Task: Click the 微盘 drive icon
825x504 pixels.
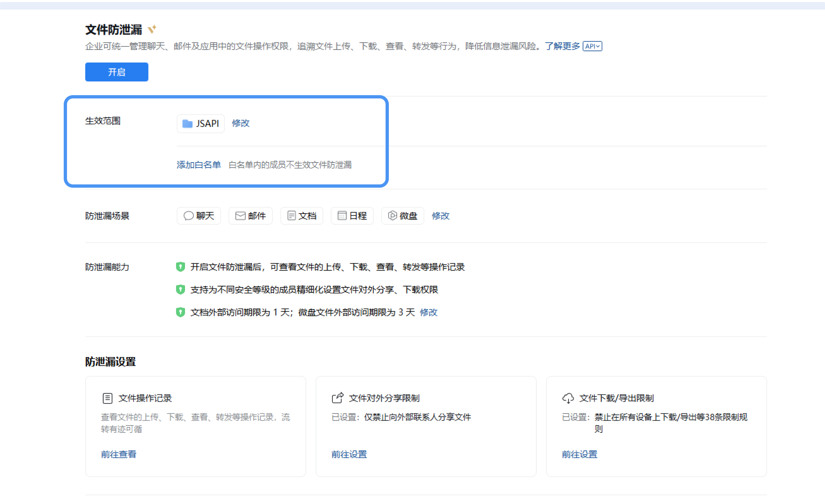Action: [x=392, y=216]
